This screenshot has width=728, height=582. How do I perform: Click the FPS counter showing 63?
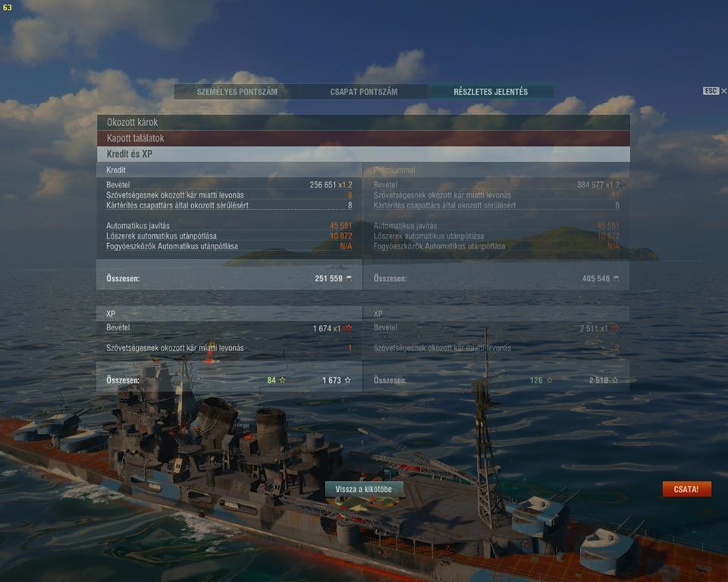pyautogui.click(x=7, y=8)
